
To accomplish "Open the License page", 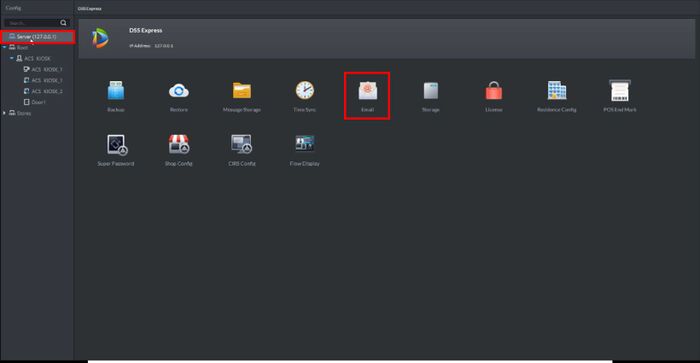I will point(493,96).
